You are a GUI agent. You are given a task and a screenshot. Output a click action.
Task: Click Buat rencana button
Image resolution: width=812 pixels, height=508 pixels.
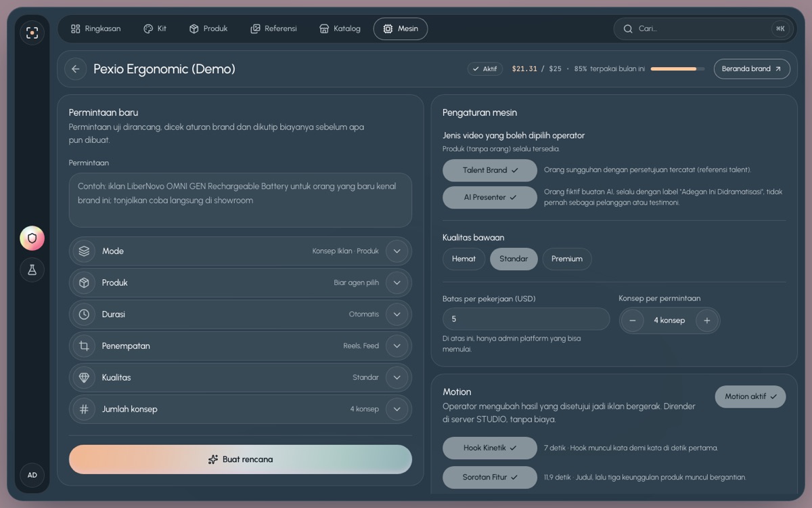[240, 459]
